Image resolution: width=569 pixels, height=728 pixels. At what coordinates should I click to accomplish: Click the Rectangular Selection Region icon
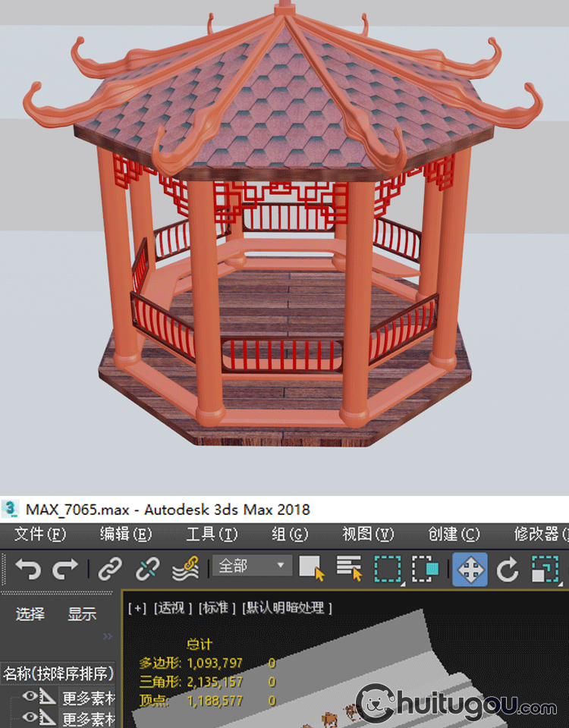pyautogui.click(x=388, y=569)
